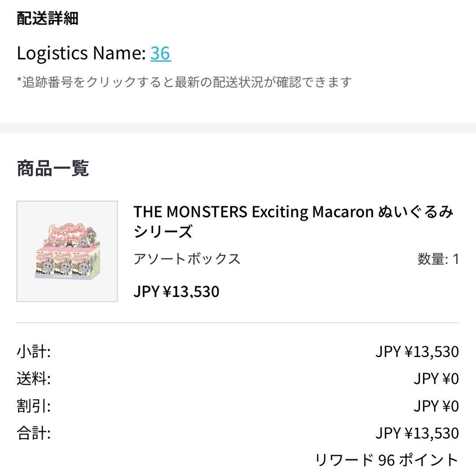Select the 数量: 1 quantity text
This screenshot has width=476, height=476.
(x=437, y=259)
